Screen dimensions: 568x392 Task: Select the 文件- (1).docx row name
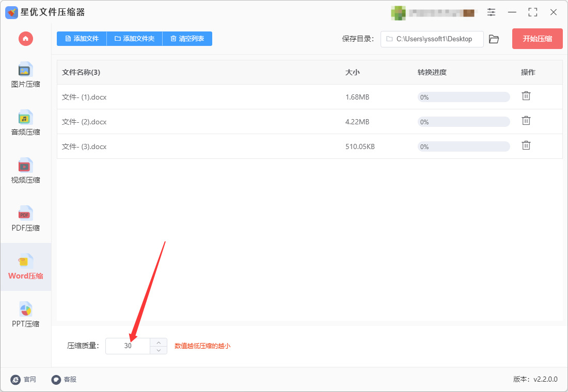(x=84, y=97)
